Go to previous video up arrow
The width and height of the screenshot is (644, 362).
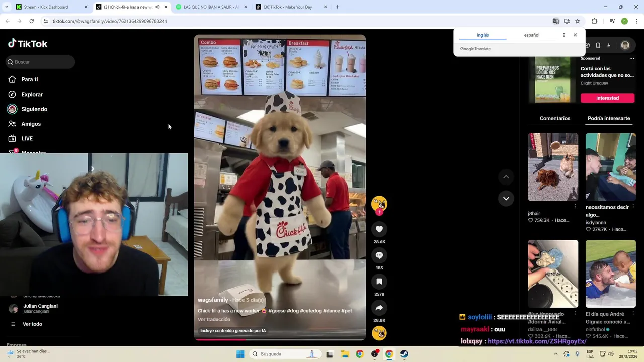click(506, 177)
